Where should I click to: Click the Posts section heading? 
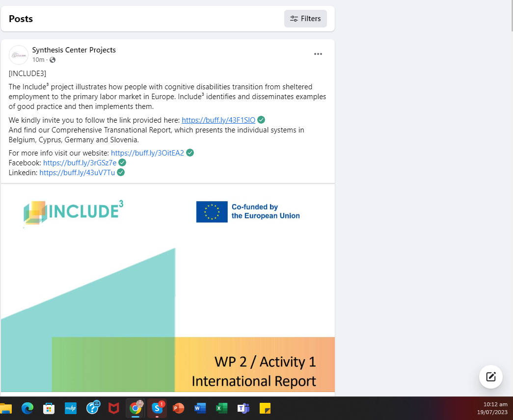point(21,19)
